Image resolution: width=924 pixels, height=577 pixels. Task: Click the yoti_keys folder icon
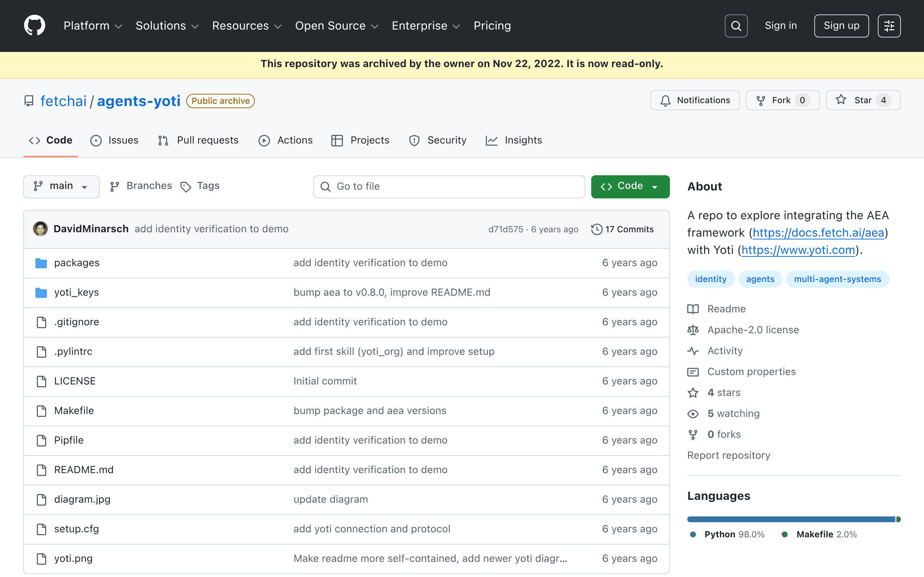click(x=41, y=292)
